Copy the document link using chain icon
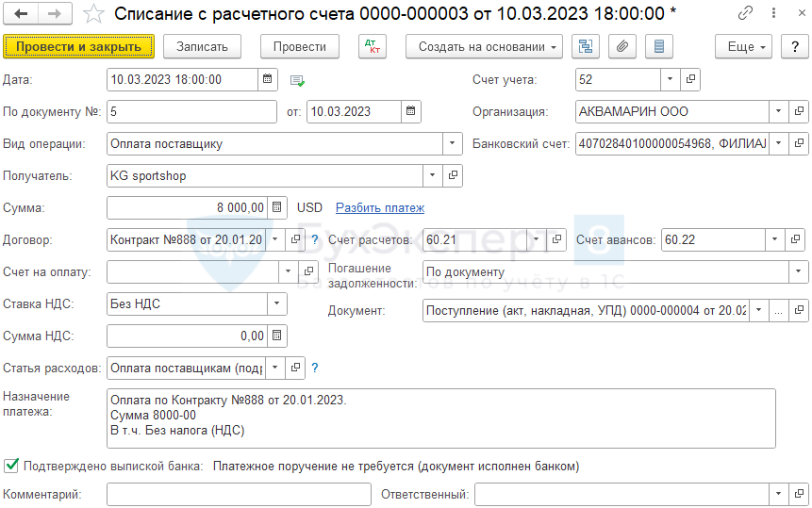Image resolution: width=812 pixels, height=508 pixels. pos(746,13)
